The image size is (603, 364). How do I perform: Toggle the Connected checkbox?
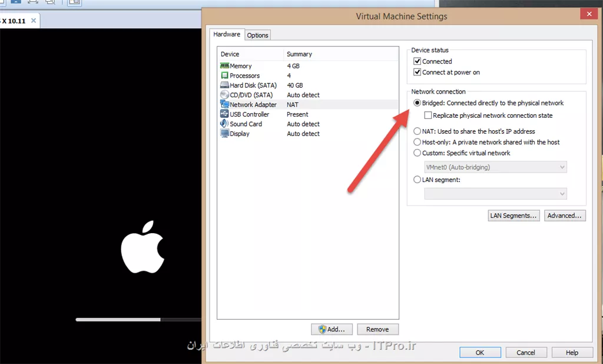[418, 61]
